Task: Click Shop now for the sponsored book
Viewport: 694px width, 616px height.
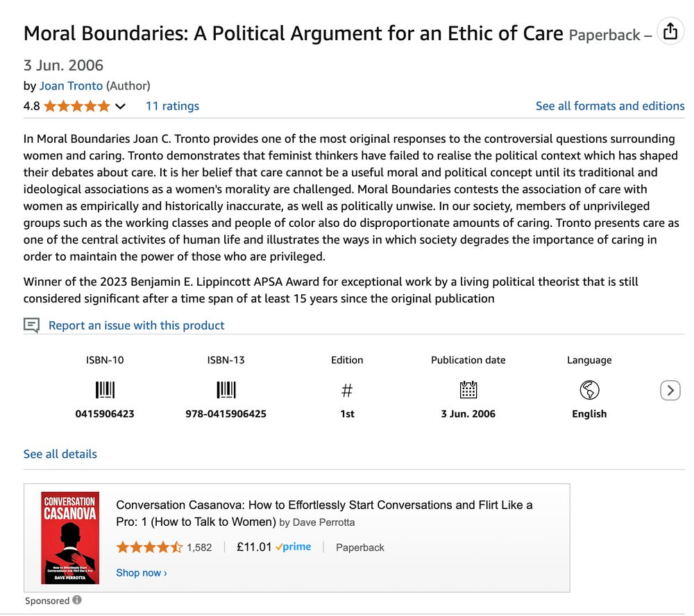Action: pos(141,573)
